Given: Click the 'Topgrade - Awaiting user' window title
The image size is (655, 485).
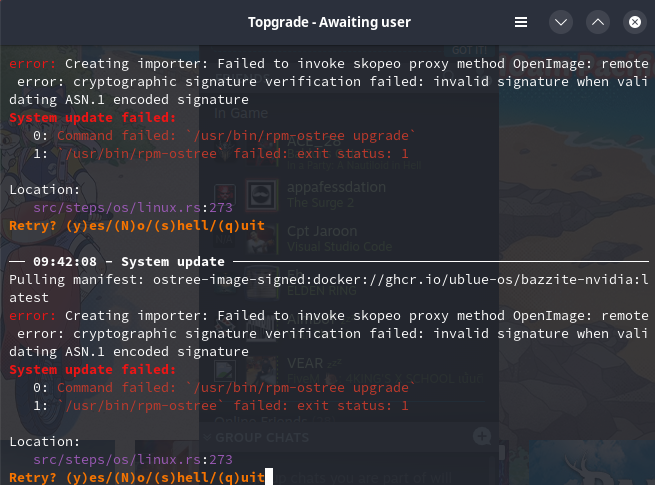Looking at the screenshot, I should [x=329, y=22].
